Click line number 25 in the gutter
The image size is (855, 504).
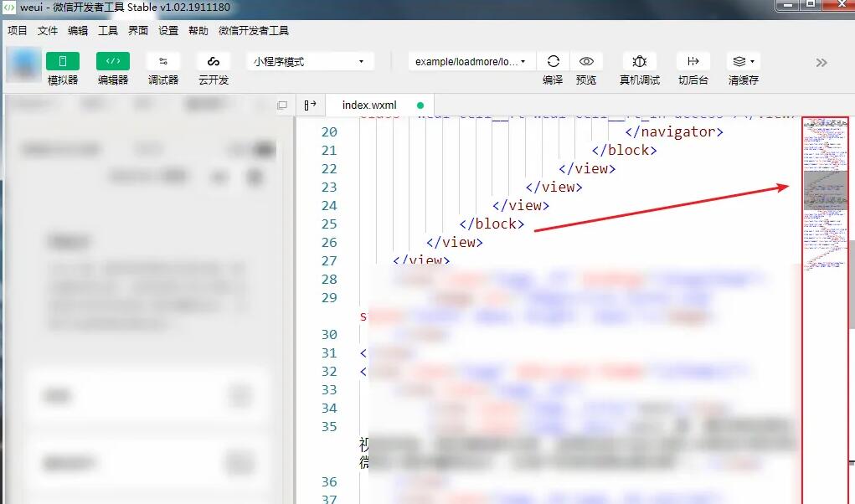[x=329, y=224]
